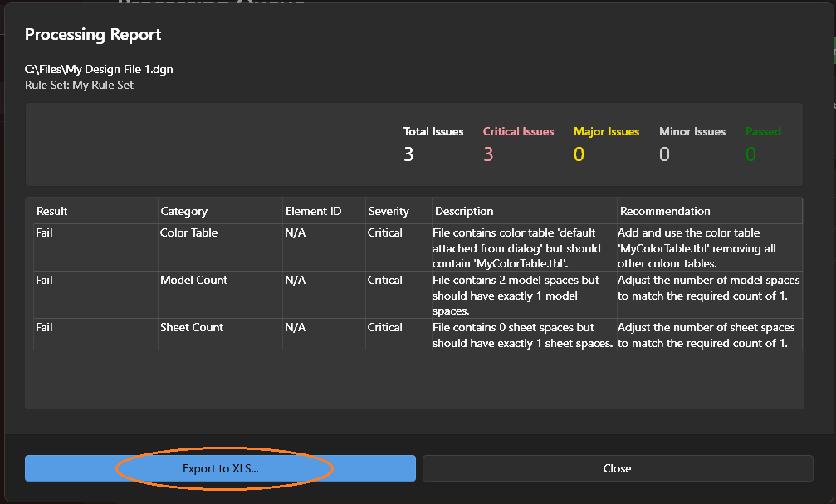836x504 pixels.
Task: Click the description about 0 sheet spaces
Action: coord(522,335)
